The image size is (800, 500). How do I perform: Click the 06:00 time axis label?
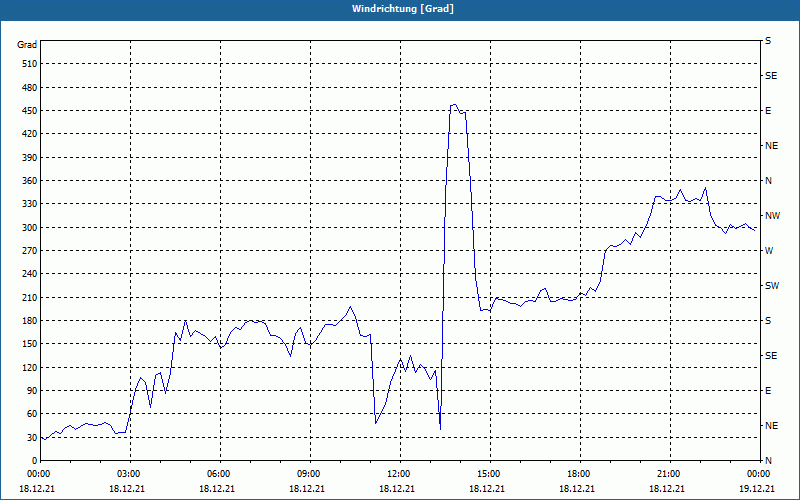[x=217, y=474]
